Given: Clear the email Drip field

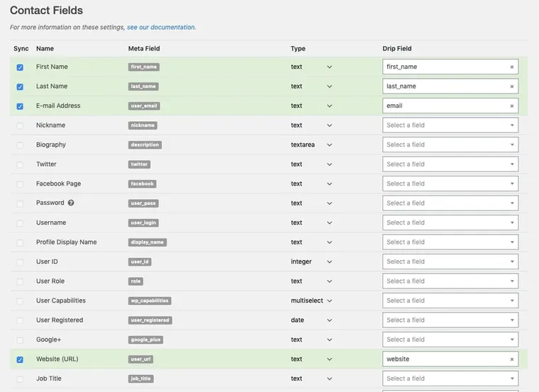Looking at the screenshot, I should (512, 106).
